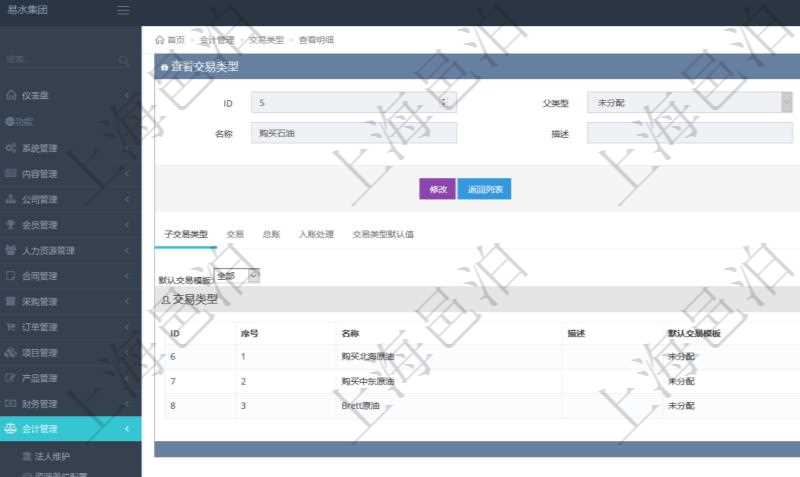Viewport: 800px width, 477px height.
Task: Expand the 会员管理 menu chevron
Action: 127,224
